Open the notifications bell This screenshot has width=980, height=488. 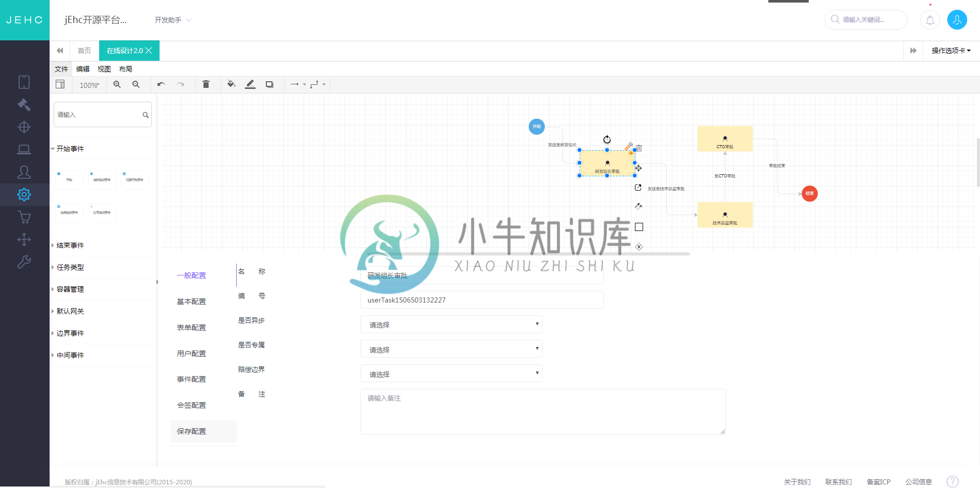point(930,20)
